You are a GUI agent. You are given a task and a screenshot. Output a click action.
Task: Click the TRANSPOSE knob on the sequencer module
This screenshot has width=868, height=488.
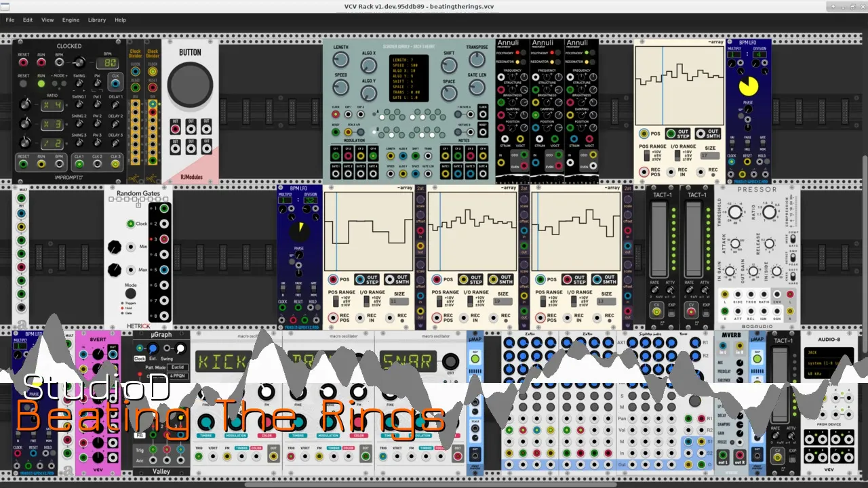pyautogui.click(x=476, y=61)
